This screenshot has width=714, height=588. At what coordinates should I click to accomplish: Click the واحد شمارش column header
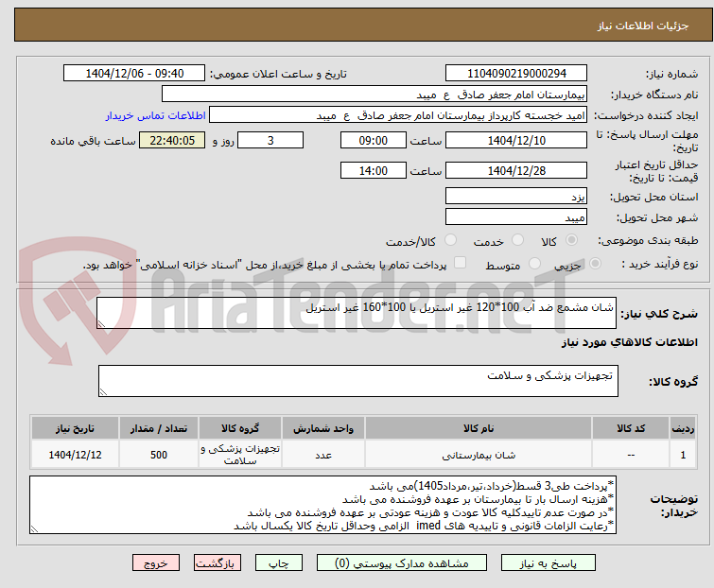[x=323, y=428]
